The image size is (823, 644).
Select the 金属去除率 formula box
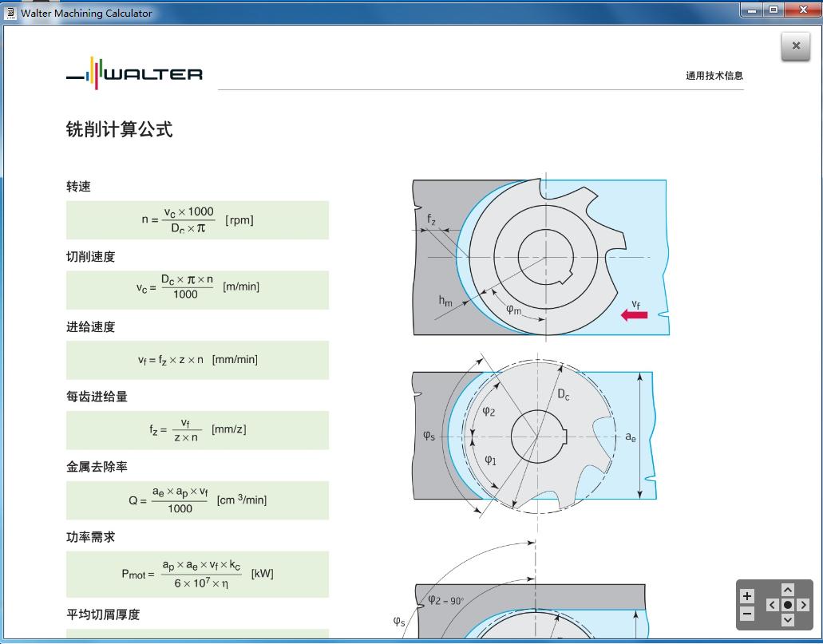coord(196,500)
